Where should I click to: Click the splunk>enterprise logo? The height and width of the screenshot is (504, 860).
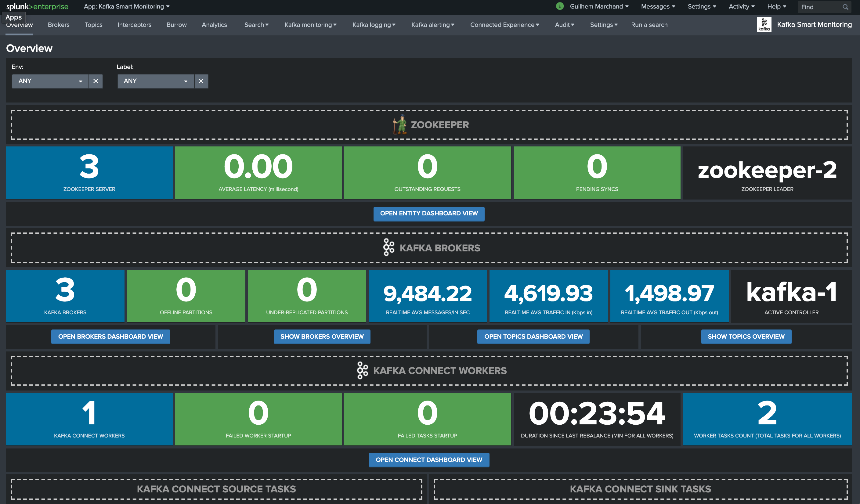point(37,6)
